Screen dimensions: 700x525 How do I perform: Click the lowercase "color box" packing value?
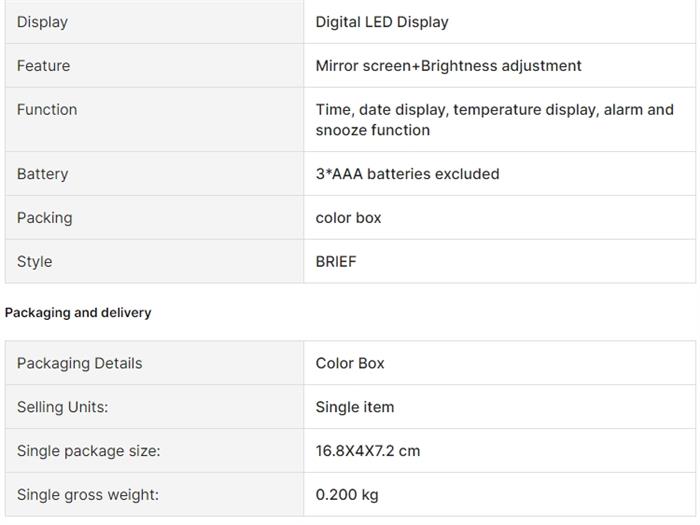point(348,218)
